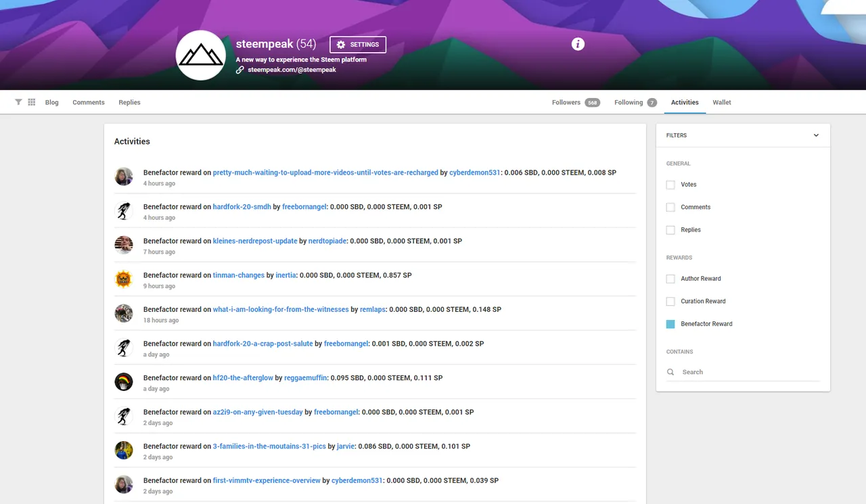Uncheck the Benefactor Reward checkbox

point(670,324)
